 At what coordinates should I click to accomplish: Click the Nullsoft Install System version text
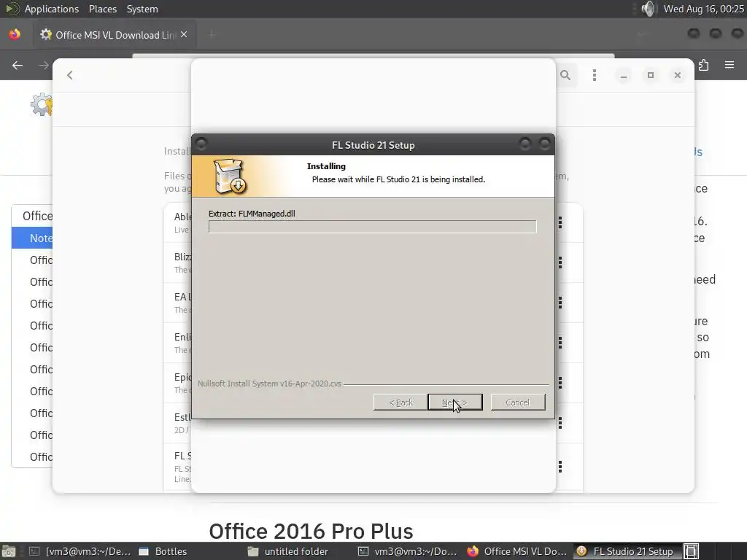270,384
